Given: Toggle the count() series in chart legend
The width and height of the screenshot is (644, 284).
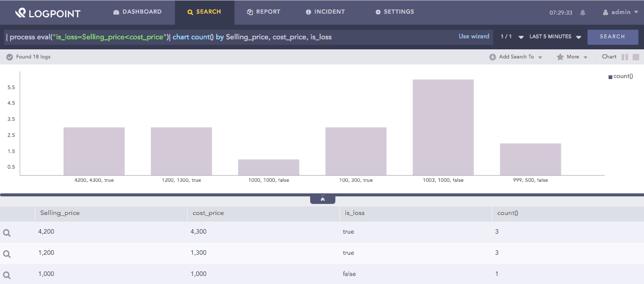Looking at the screenshot, I should click(620, 77).
